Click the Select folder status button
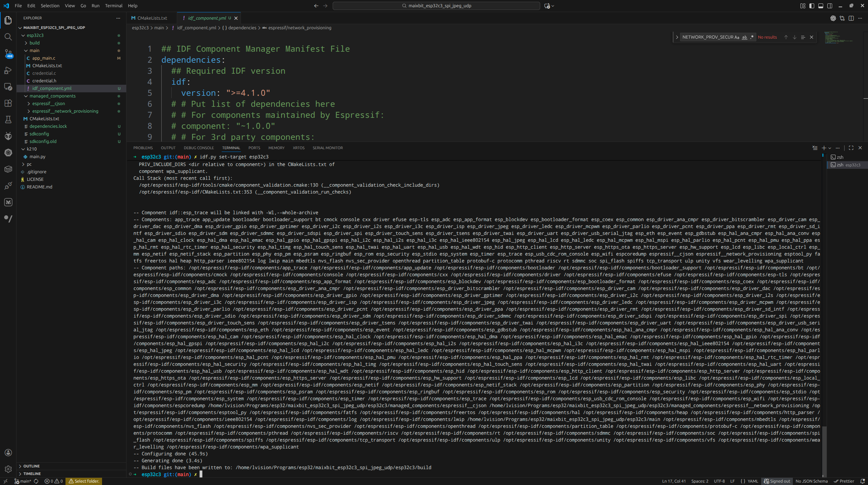868x485 pixels. (84, 481)
